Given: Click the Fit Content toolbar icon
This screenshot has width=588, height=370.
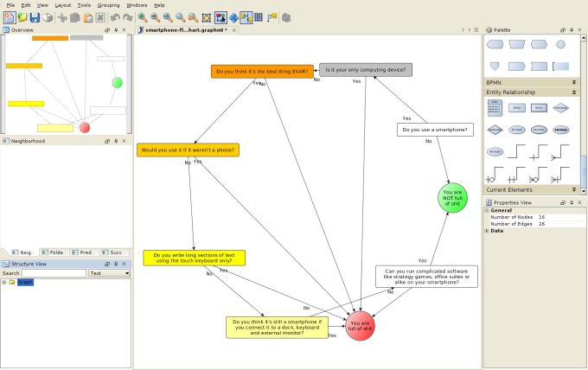Looking at the screenshot, I should [x=206, y=17].
